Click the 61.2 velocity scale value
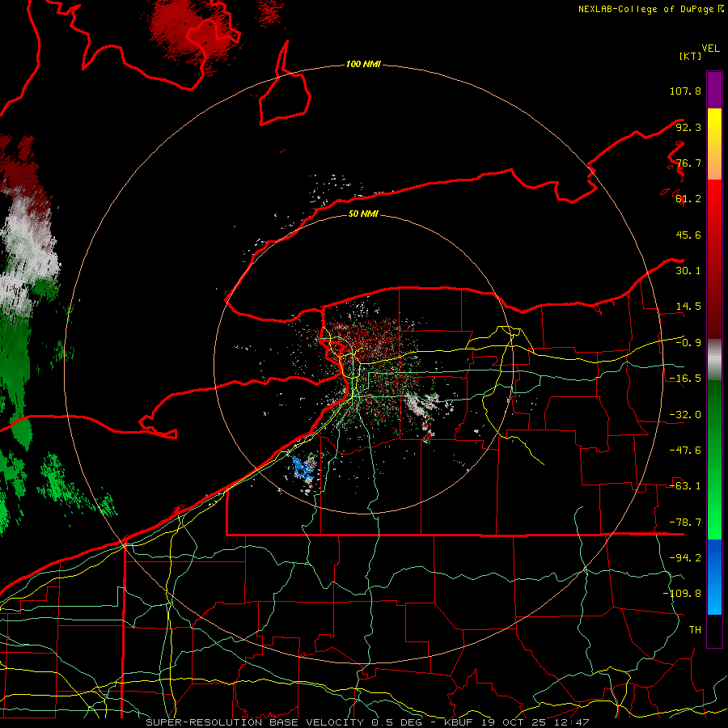728x728 pixels. 688,199
